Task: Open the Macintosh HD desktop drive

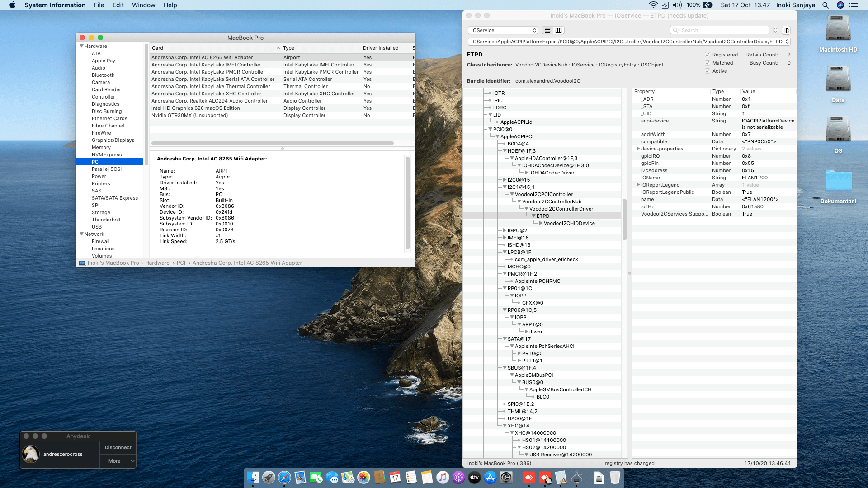Action: coord(838,34)
